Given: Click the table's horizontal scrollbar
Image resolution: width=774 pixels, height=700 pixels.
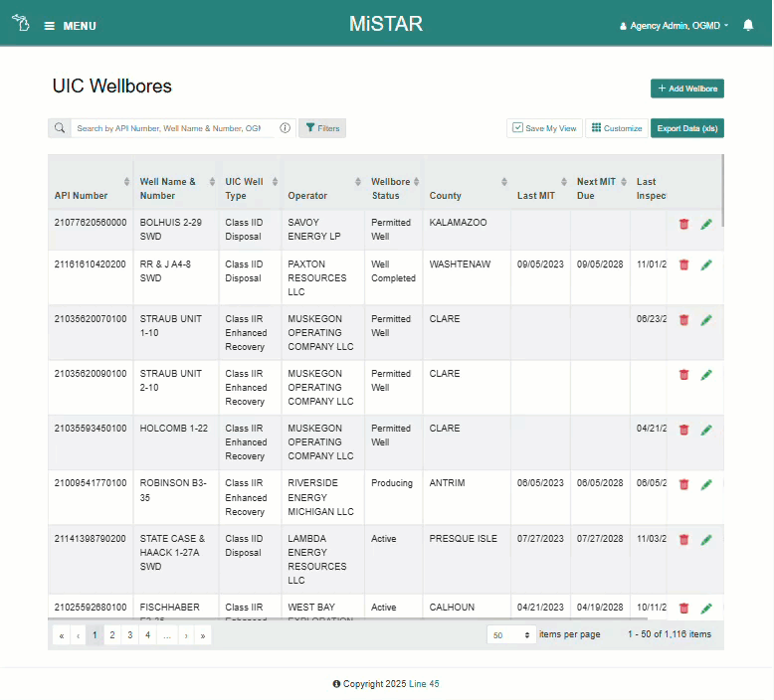Looking at the screenshot, I should tap(347, 618).
